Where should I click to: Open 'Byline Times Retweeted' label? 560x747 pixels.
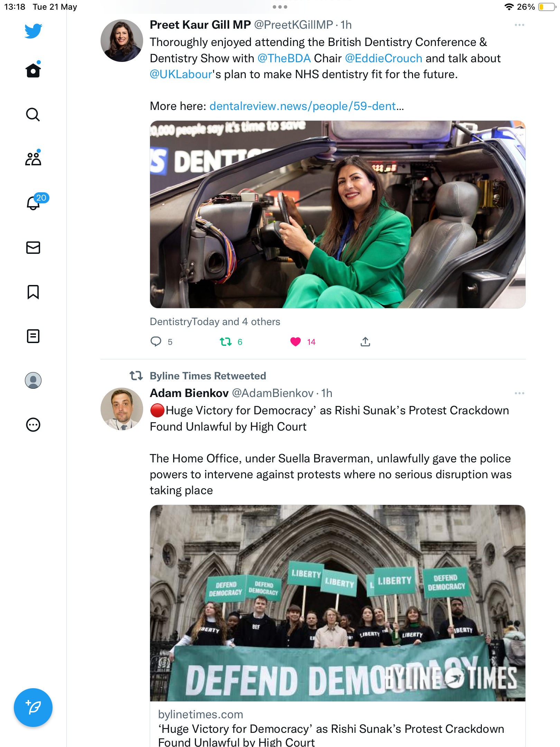[208, 376]
